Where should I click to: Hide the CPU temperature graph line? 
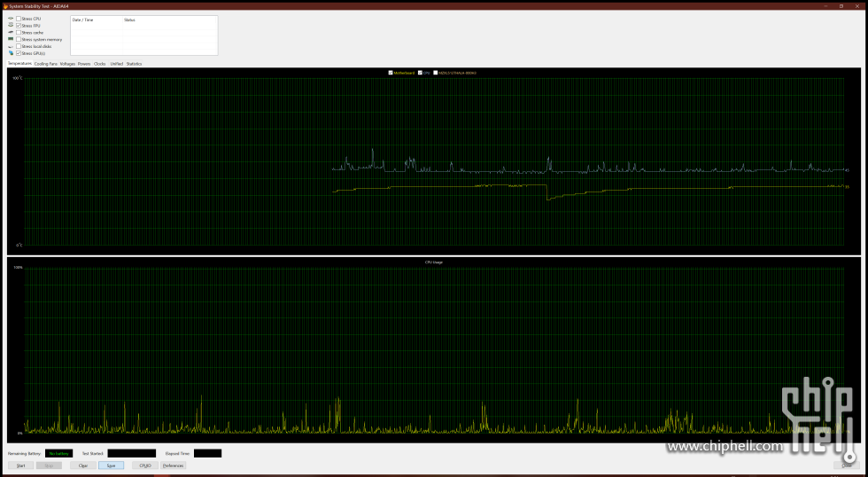pyautogui.click(x=420, y=73)
